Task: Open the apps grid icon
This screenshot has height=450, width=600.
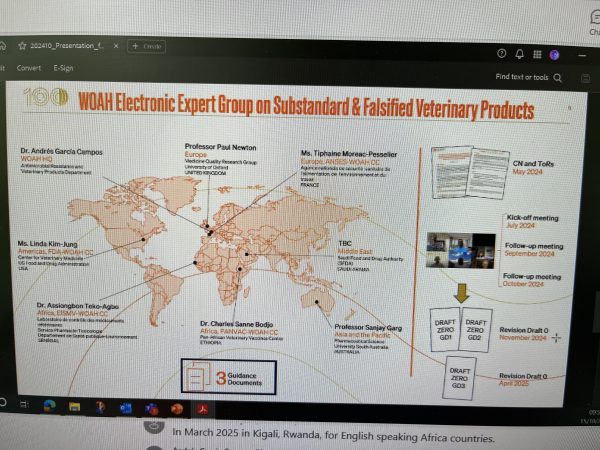Action: [537, 54]
